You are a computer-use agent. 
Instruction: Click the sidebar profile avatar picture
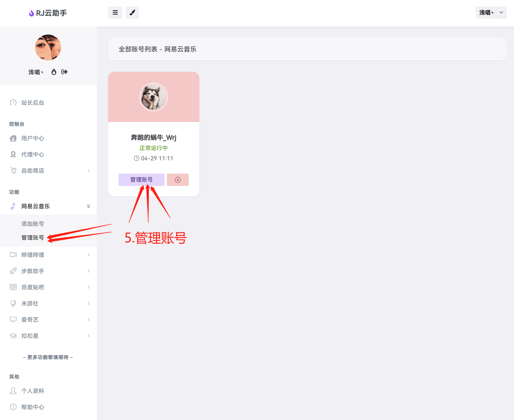[48, 48]
